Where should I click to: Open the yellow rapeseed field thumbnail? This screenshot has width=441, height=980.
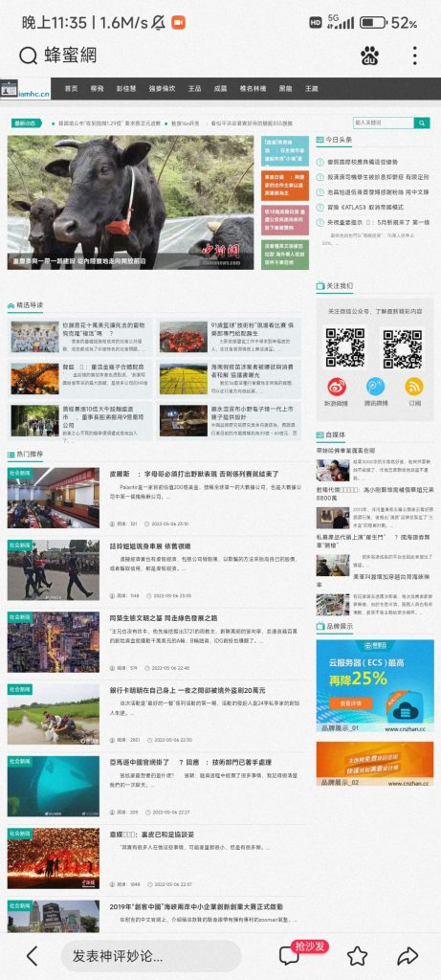[183, 378]
